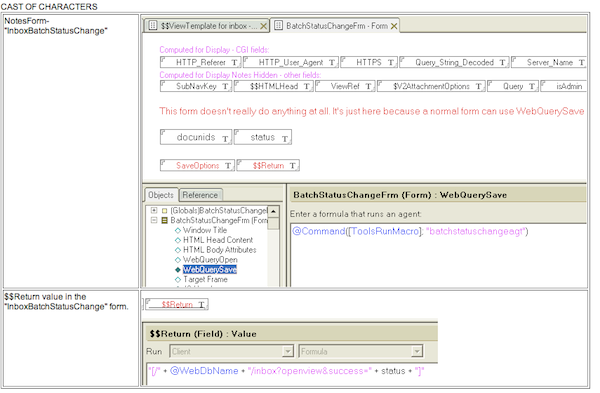Click diamond icon beside WebQueryOpen
Viewport: 600px width, 393px height.
point(178,260)
